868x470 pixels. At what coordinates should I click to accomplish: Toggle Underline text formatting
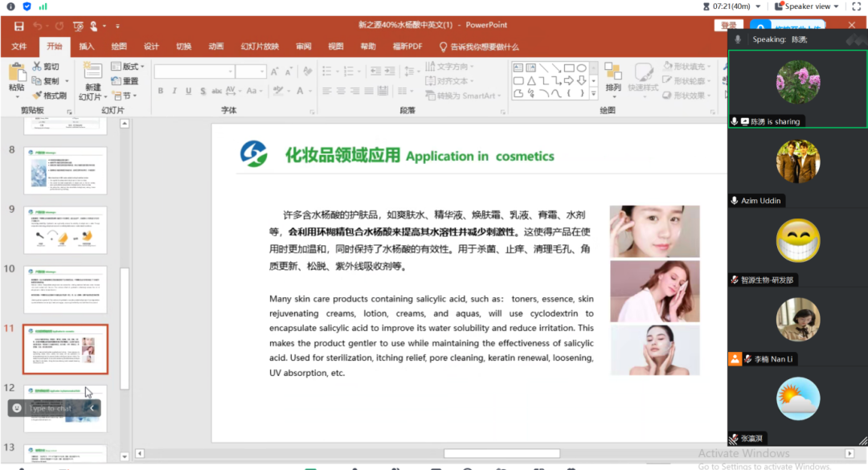pos(190,91)
